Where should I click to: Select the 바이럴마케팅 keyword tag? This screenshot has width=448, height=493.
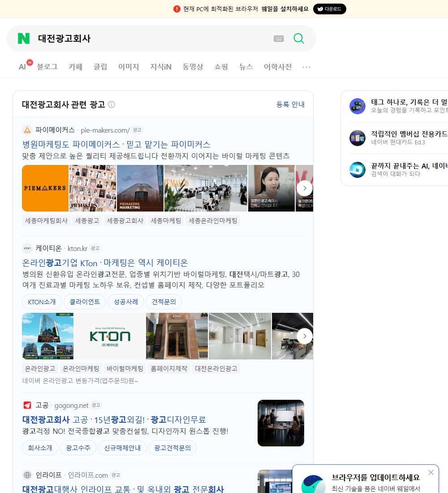[125, 368]
